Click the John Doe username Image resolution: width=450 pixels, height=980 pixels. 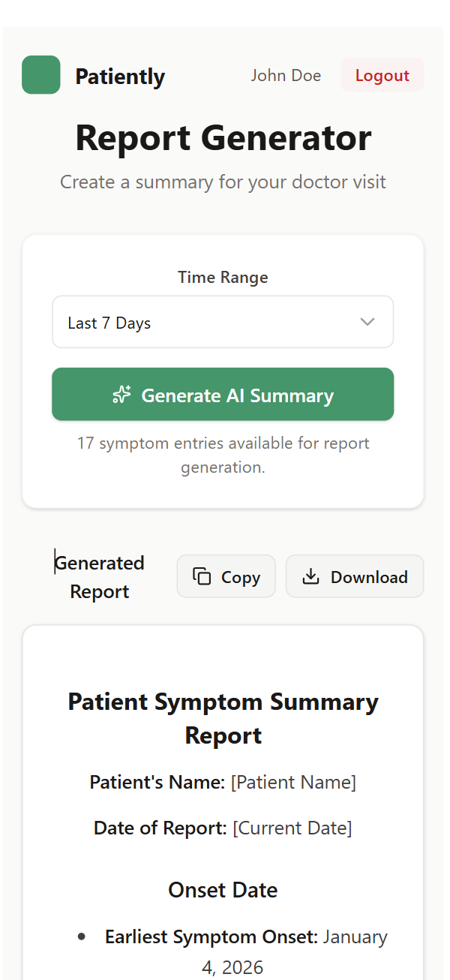click(x=286, y=75)
